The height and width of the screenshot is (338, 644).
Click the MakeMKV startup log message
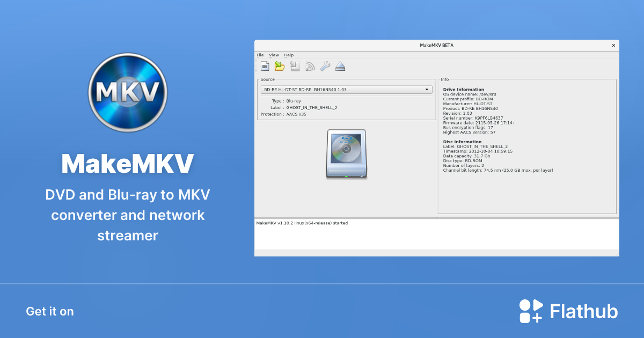point(301,223)
